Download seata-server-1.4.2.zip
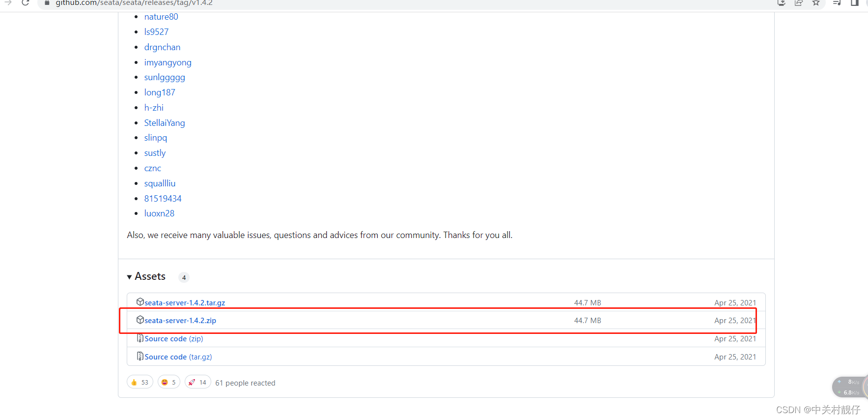Viewport: 868px width, 419px height. tap(180, 321)
